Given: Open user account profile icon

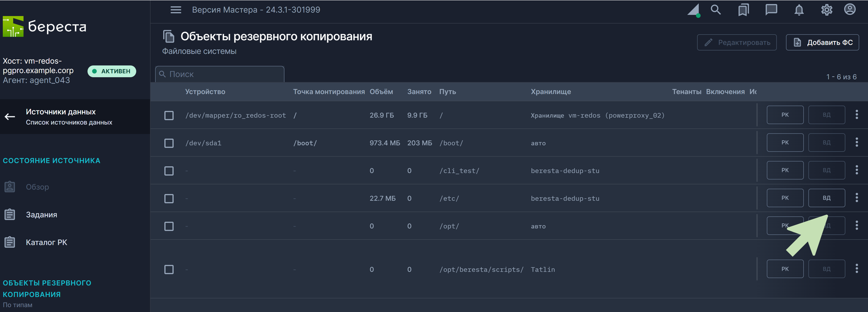Looking at the screenshot, I should point(850,10).
